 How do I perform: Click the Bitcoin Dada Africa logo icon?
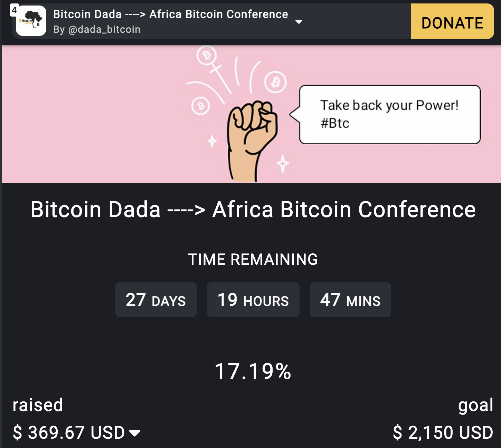(x=31, y=21)
